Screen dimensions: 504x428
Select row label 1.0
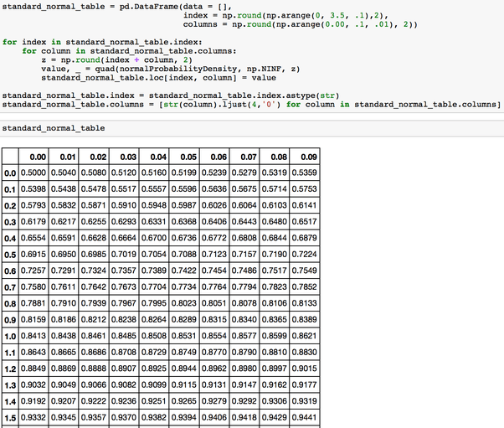click(x=10, y=337)
